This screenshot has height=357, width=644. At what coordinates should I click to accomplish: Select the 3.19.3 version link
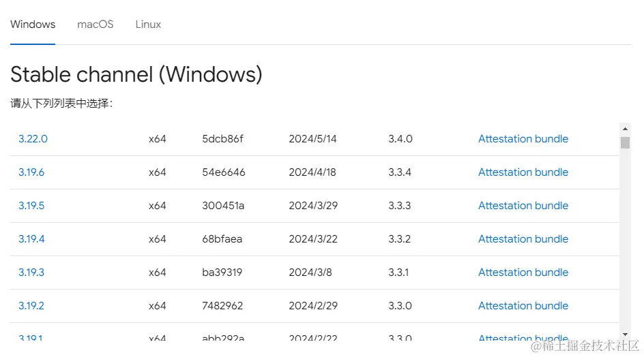[x=31, y=273]
